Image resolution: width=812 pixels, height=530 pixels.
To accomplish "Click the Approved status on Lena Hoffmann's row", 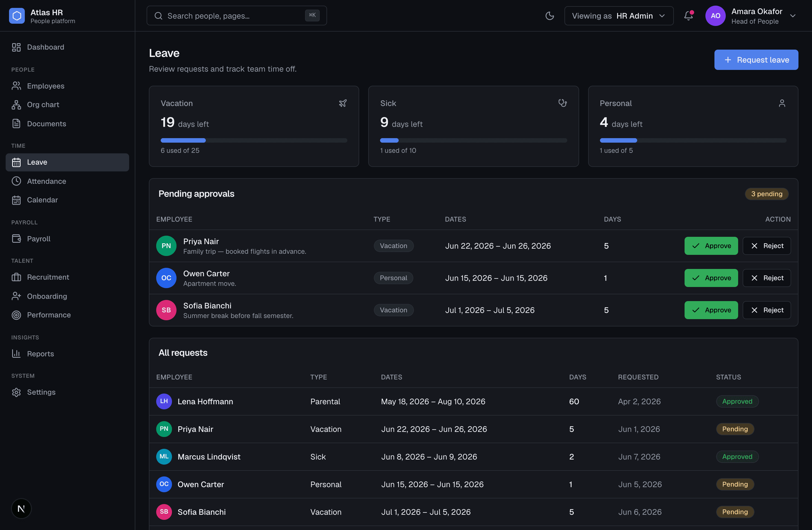I will [737, 401].
